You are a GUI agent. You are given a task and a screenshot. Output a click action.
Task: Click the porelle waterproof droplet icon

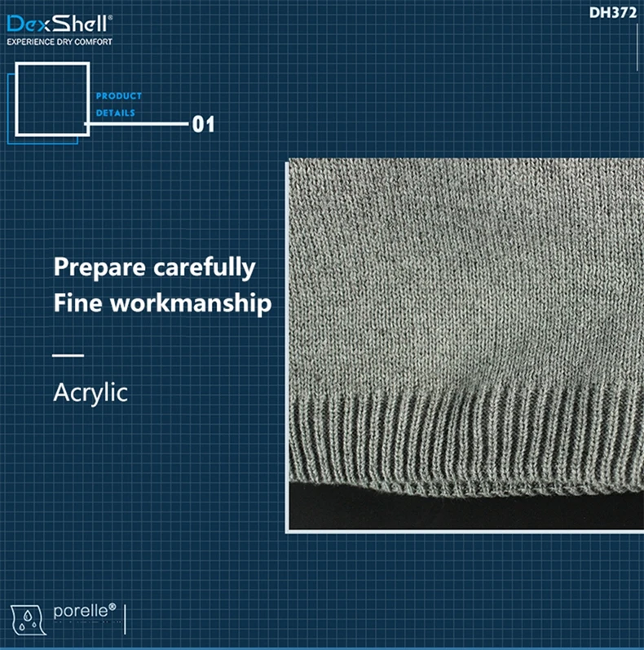tap(29, 620)
